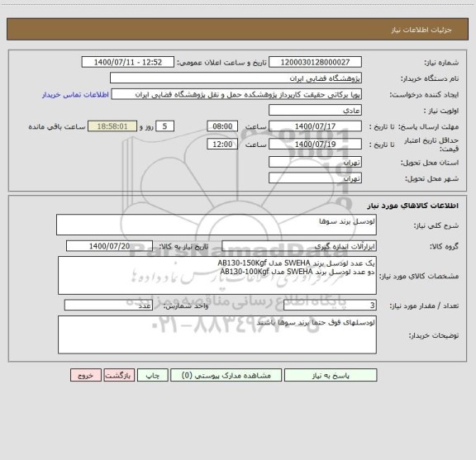Click the 'توضیحات خریدار:' label
Image resolution: width=476 pixels, height=460 pixels.
click(x=434, y=335)
